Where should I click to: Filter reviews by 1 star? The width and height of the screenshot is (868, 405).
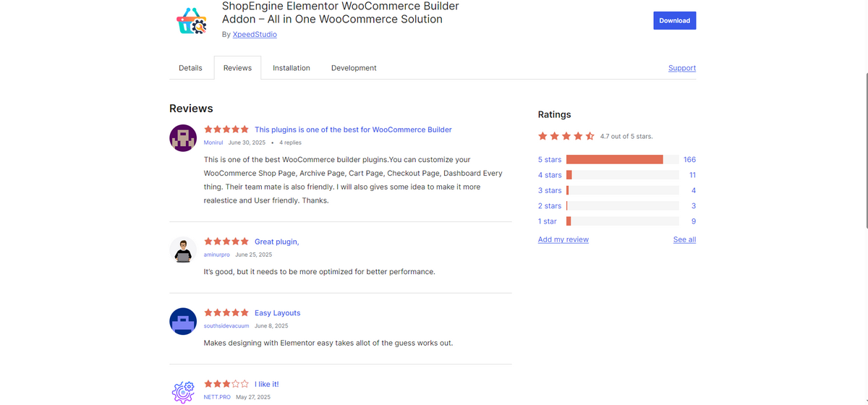pyautogui.click(x=548, y=221)
